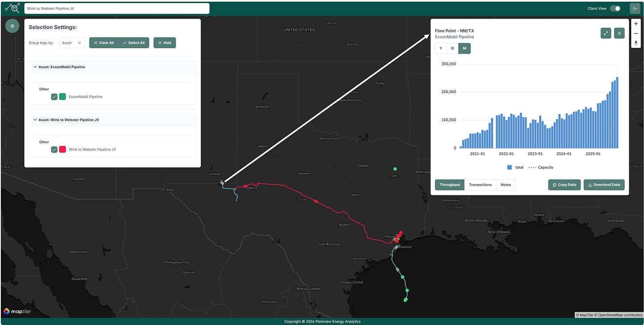Click the 'Selection Settings:' heading
The image size is (644, 325).
click(53, 27)
